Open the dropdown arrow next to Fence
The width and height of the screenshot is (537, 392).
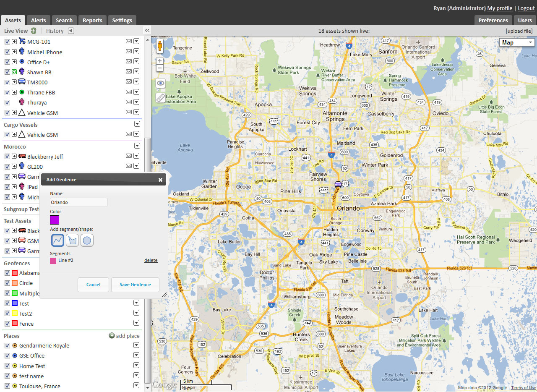tap(136, 323)
